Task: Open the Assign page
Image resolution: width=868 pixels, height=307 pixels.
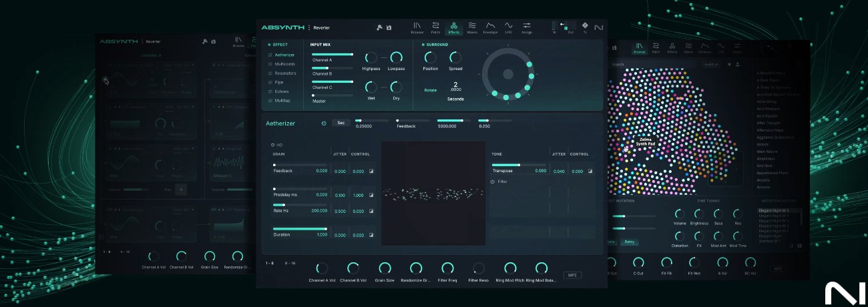Action: 527,27
